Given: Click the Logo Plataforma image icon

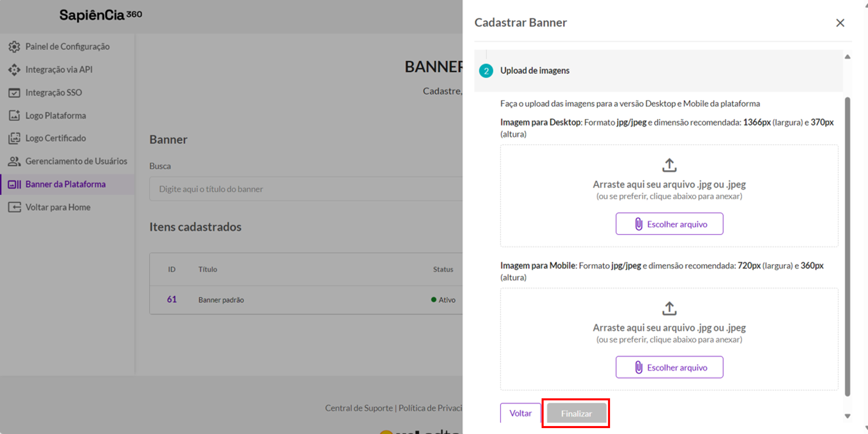Looking at the screenshot, I should click(x=14, y=115).
